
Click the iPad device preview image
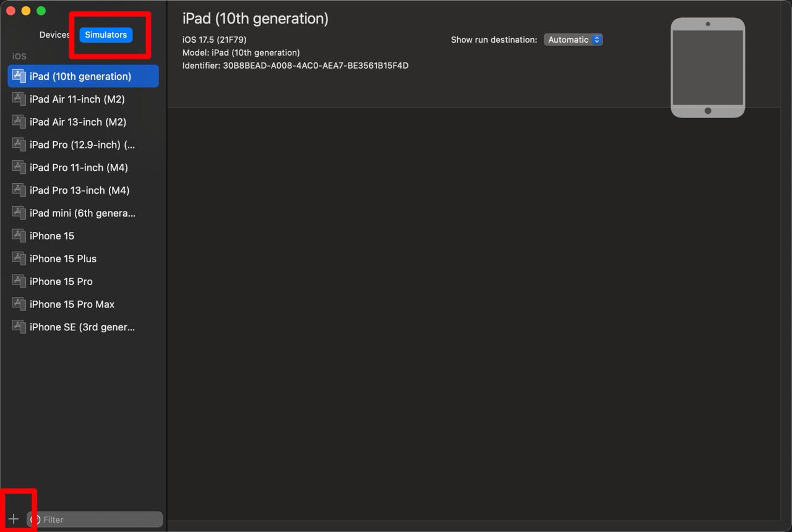click(x=708, y=67)
